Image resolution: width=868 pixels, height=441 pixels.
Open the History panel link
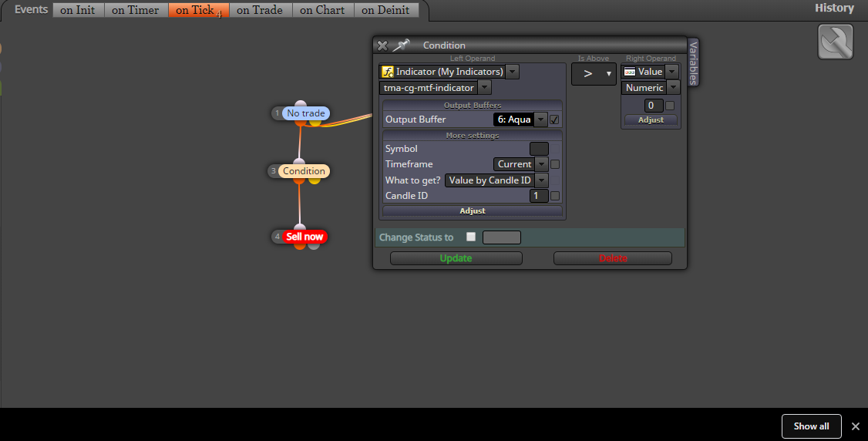pos(834,8)
